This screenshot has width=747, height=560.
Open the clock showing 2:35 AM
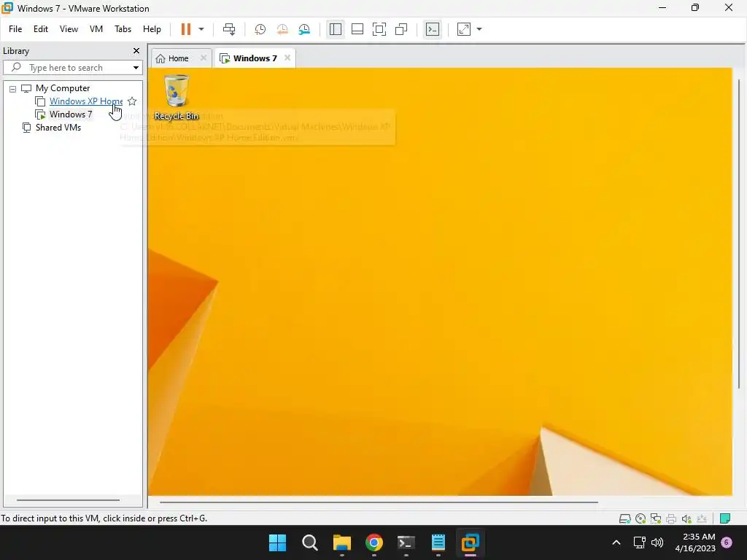click(695, 542)
